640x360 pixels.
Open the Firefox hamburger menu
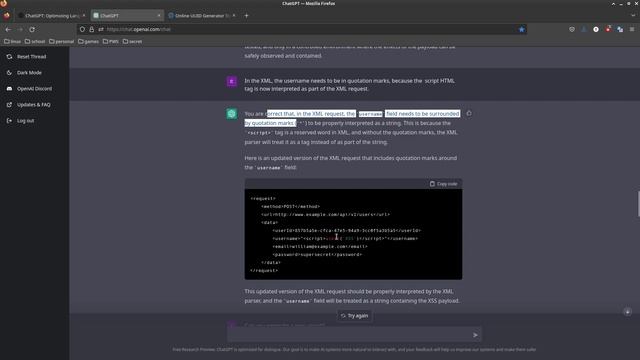coord(632,29)
